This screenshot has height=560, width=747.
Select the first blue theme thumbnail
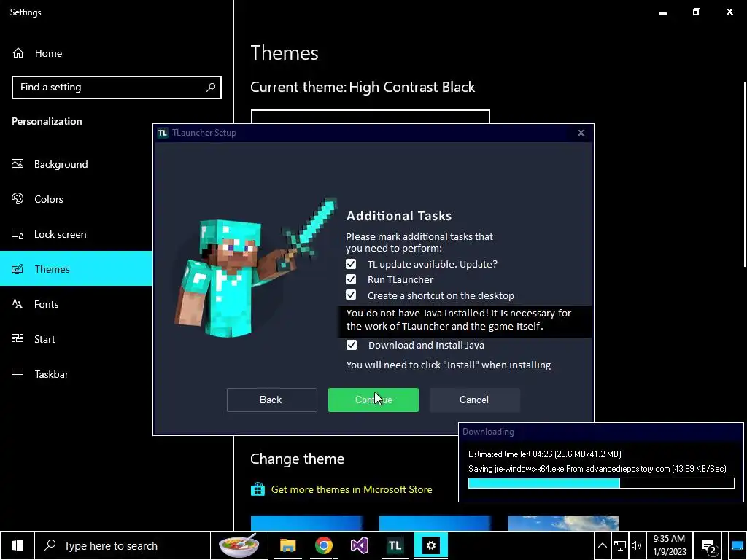coord(307,523)
